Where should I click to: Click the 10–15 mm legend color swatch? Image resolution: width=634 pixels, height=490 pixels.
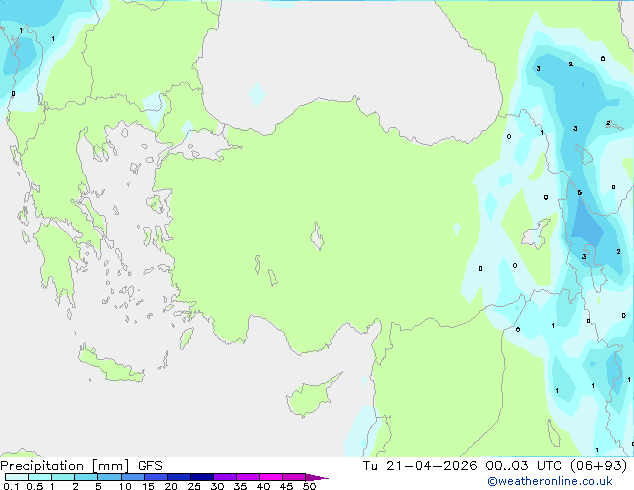click(133, 477)
